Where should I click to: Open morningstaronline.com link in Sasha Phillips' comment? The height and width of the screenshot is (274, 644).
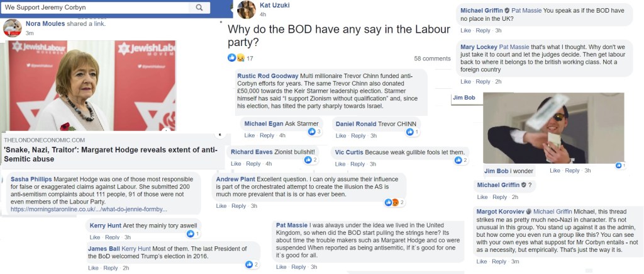pos(88,208)
